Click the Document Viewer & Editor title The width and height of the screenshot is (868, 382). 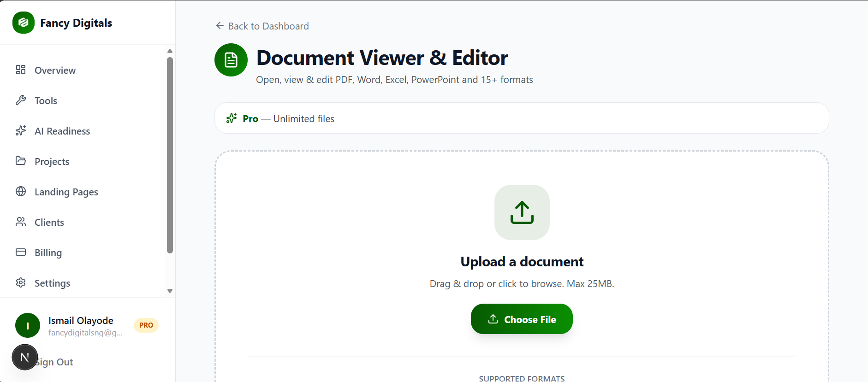coord(382,58)
